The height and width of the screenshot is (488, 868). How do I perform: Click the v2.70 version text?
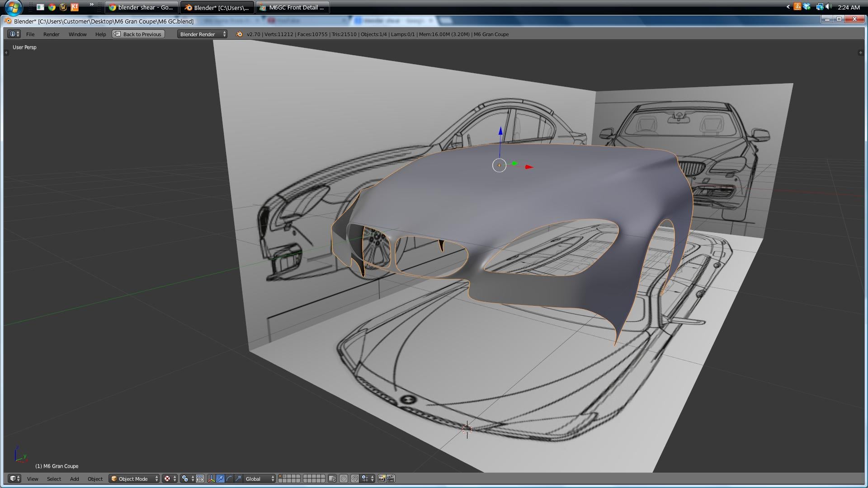click(x=254, y=34)
